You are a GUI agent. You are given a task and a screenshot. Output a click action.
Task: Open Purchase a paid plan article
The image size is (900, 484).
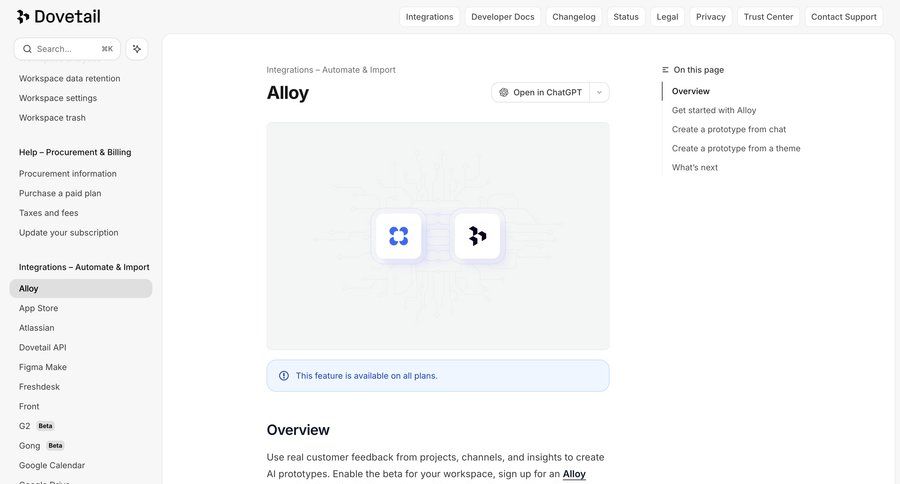coord(60,193)
